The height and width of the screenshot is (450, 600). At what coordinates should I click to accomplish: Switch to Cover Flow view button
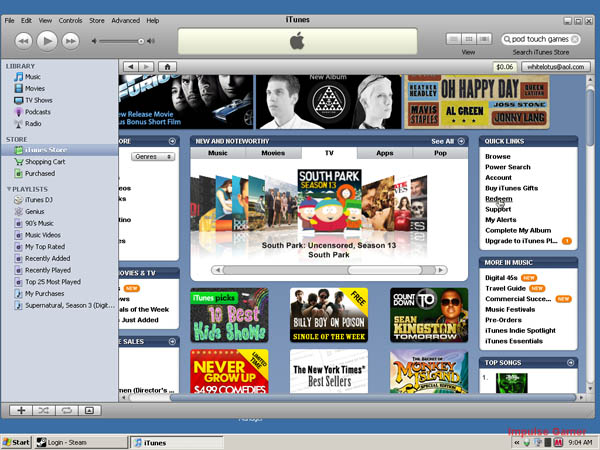484,39
